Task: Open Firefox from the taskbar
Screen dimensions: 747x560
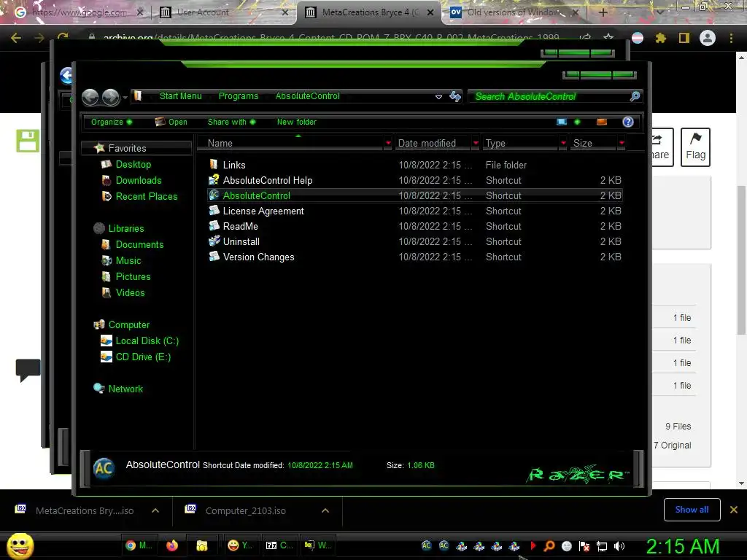Action: [x=172, y=545]
